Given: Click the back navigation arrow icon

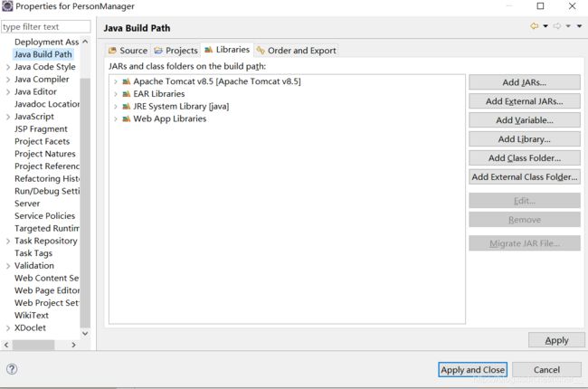Looking at the screenshot, I should 535,26.
